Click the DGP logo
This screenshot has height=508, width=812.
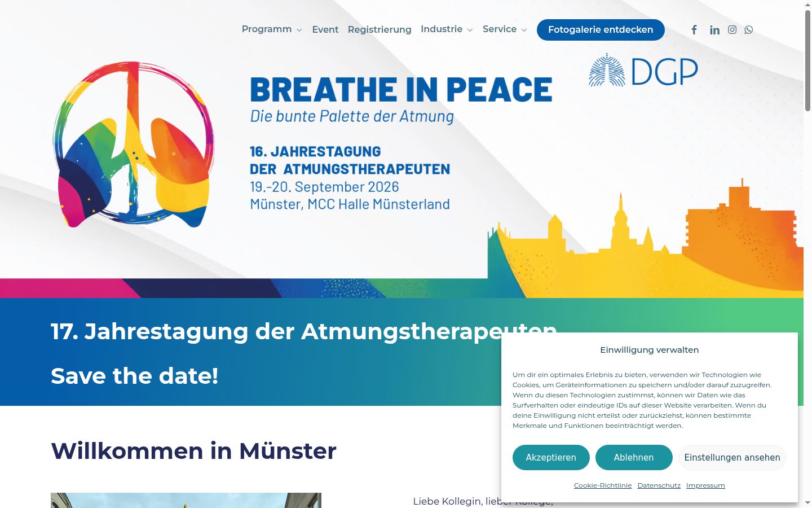(643, 71)
